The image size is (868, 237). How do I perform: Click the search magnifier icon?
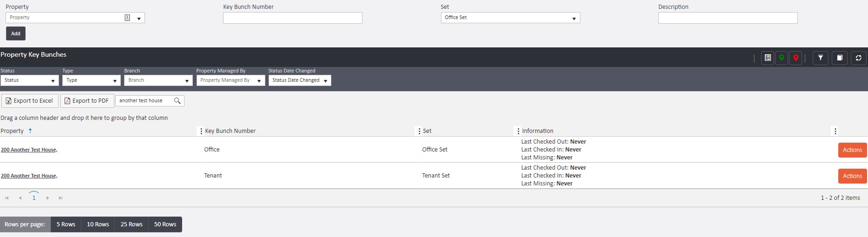(177, 101)
